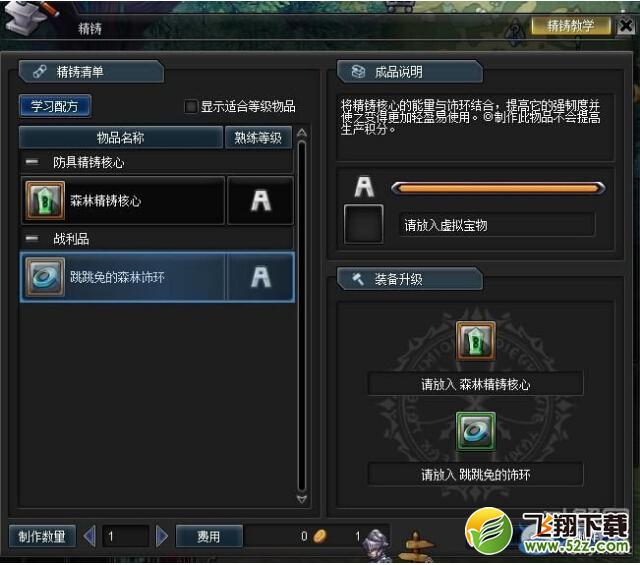Decrease craft quantity with left arrow
Image resolution: width=640 pixels, height=565 pixels.
[89, 536]
